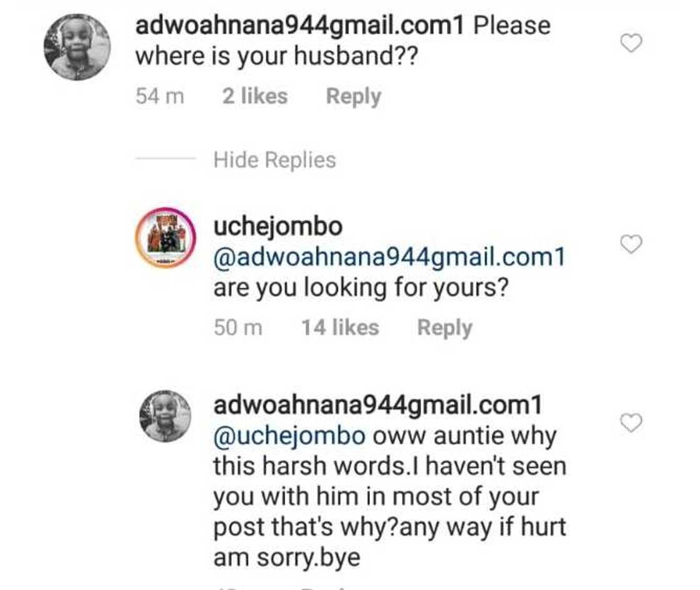This screenshot has height=590, width=700.
Task: Tap the avatar beside the "oww auntie" reply
Action: click(165, 416)
